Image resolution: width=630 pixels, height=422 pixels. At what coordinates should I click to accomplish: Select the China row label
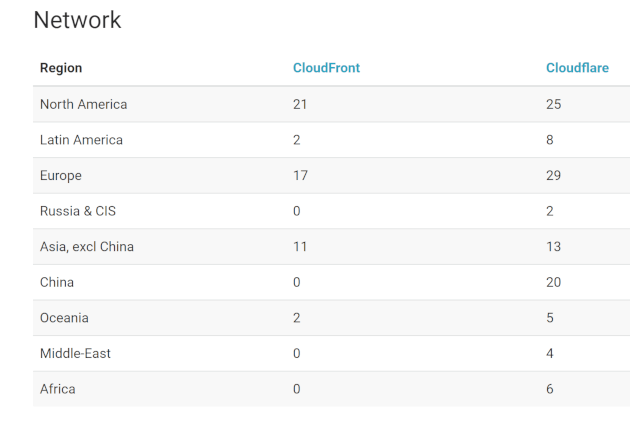[x=57, y=282]
